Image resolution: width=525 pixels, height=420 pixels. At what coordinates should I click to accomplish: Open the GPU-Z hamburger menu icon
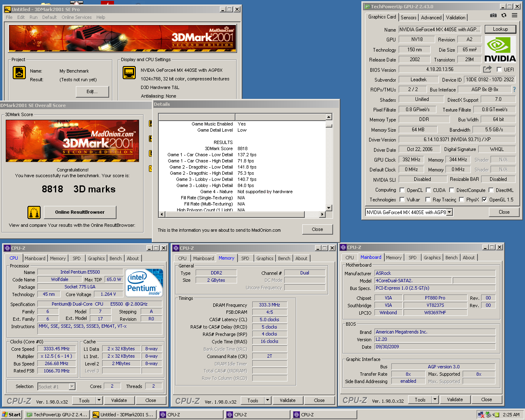(514, 15)
